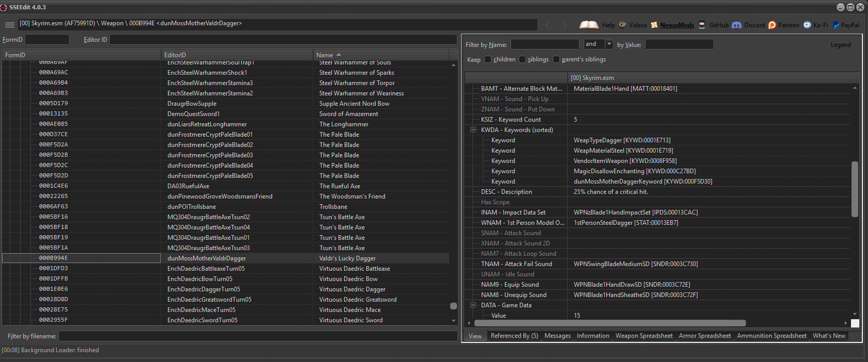Go back with navigation arrow
Screen dimensions: 868x362
[548, 25]
